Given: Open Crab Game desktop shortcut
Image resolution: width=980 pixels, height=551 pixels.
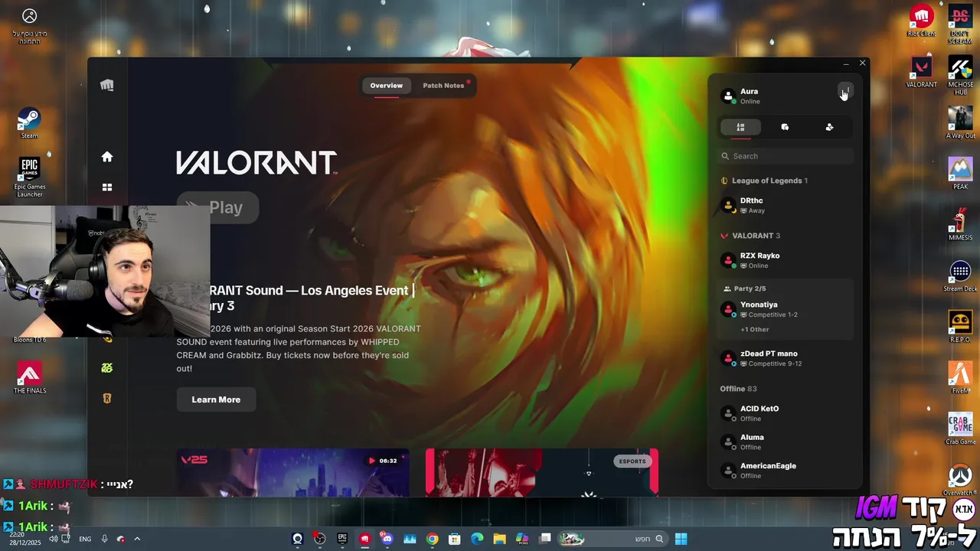Looking at the screenshot, I should pos(960,429).
